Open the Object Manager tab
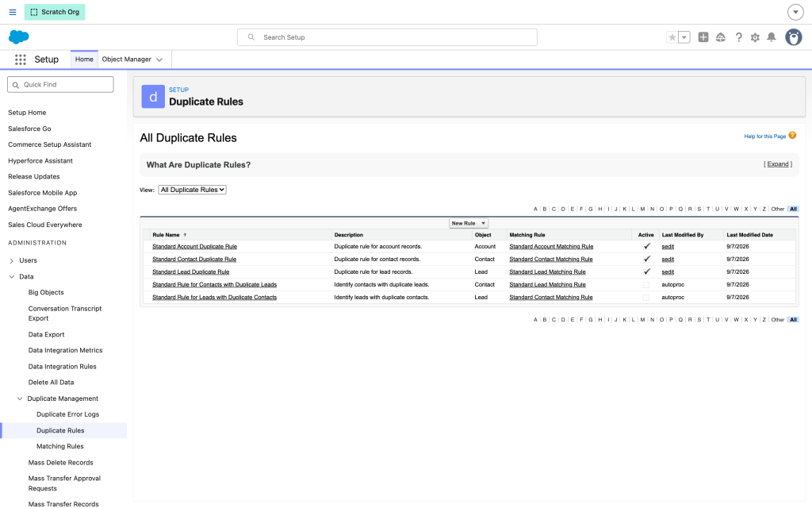Viewport: 812px width, 508px height. 126,60
